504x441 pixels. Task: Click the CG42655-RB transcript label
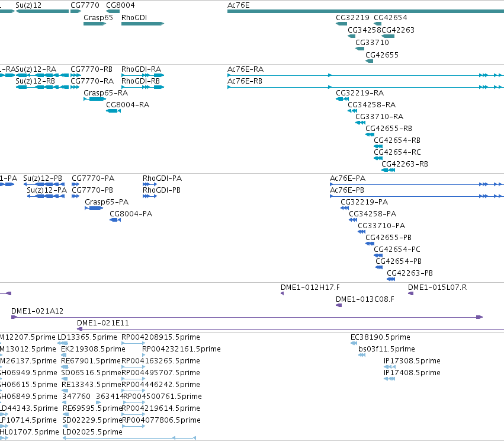coord(389,129)
